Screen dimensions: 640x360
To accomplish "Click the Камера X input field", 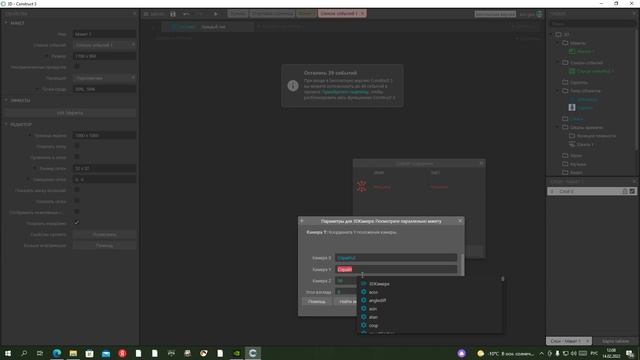I will click(396, 258).
